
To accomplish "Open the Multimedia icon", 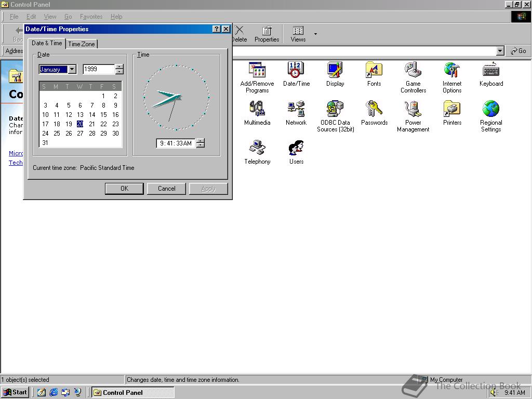I will tap(257, 113).
